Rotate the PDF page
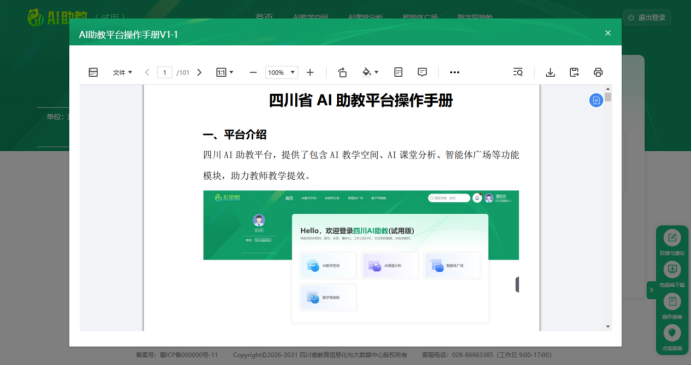The height and width of the screenshot is (366, 692). click(342, 72)
